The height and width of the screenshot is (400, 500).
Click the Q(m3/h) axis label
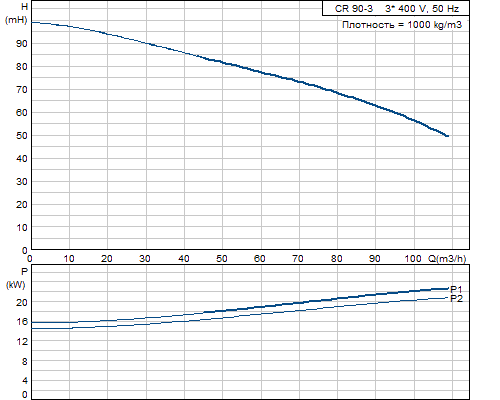(x=447, y=258)
